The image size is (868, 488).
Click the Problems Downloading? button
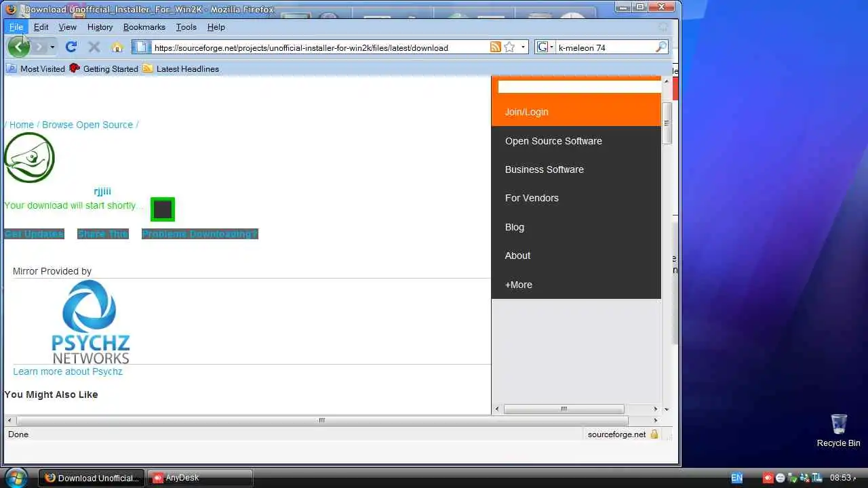click(x=200, y=234)
